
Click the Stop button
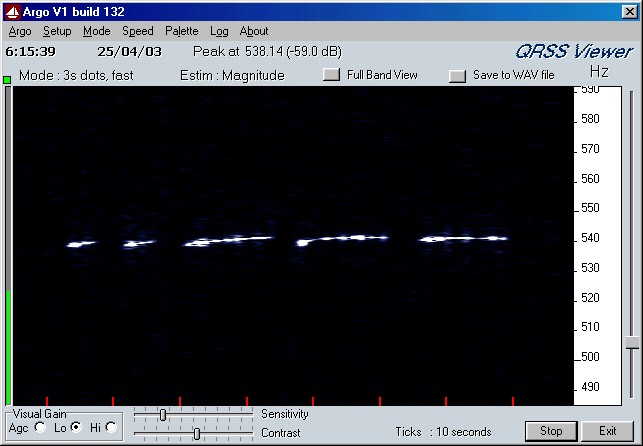(x=551, y=431)
